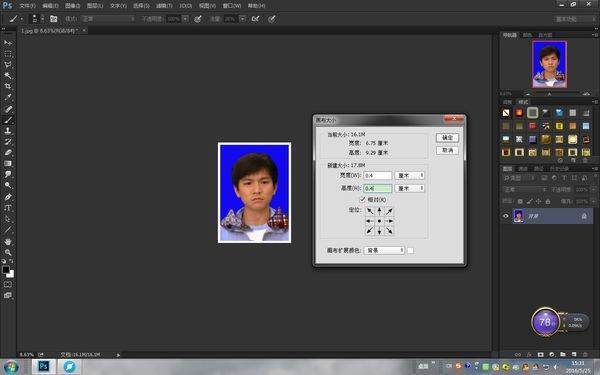Click the delete layer trash icon

[x=585, y=354]
